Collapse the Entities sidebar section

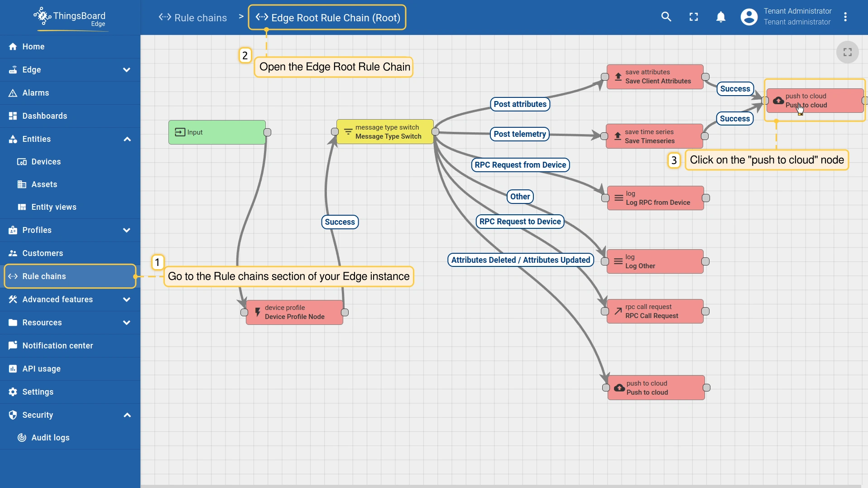point(127,139)
